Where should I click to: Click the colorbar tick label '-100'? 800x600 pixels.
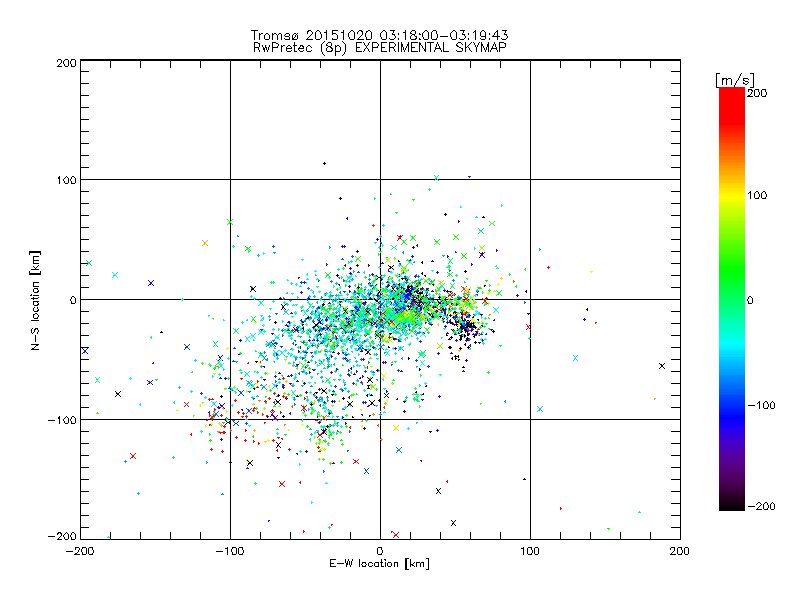(x=761, y=406)
